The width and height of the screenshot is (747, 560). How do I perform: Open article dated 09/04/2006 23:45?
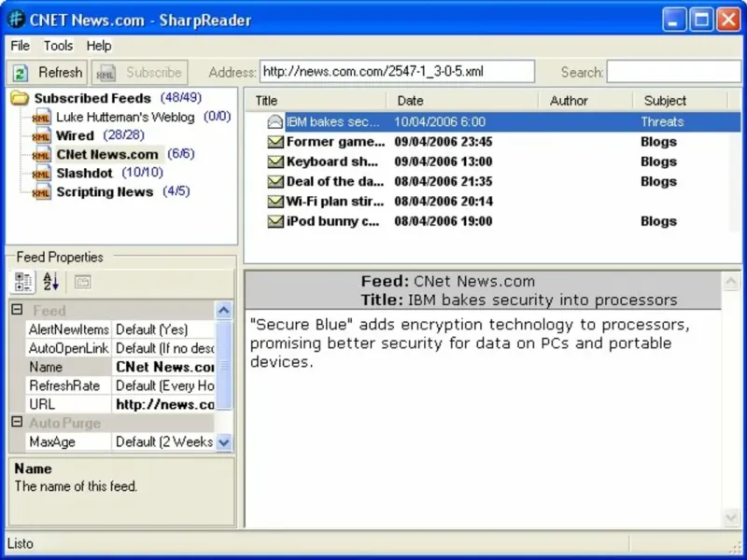443,142
